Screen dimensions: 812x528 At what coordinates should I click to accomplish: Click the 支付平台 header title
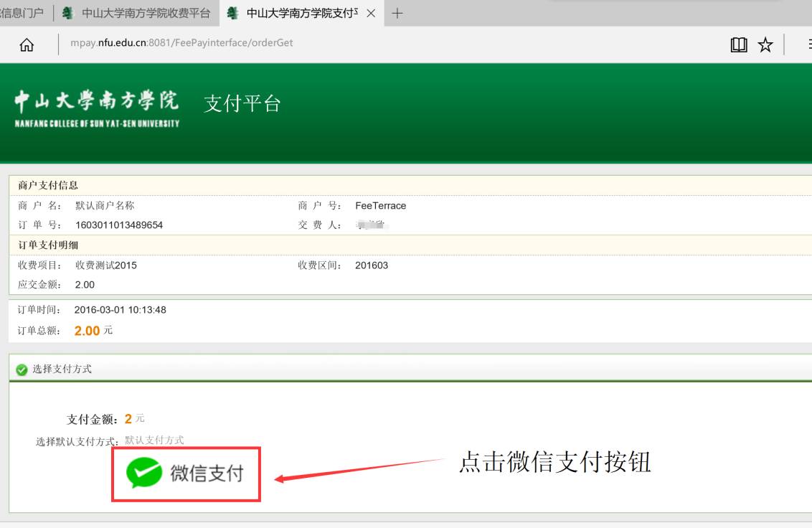(x=242, y=103)
